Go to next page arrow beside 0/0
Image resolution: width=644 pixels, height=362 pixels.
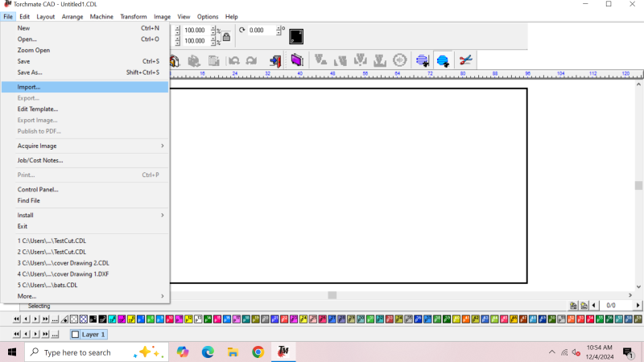point(638,306)
